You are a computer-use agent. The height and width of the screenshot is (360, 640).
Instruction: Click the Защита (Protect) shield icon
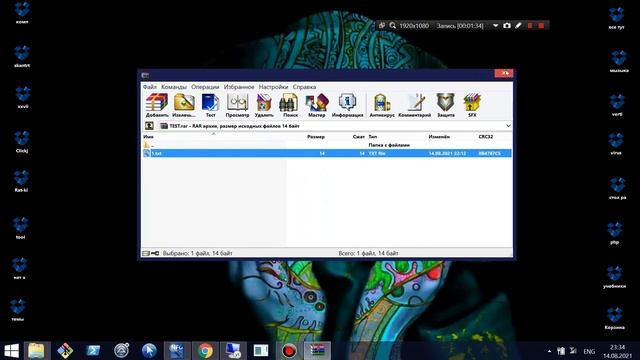tap(446, 105)
